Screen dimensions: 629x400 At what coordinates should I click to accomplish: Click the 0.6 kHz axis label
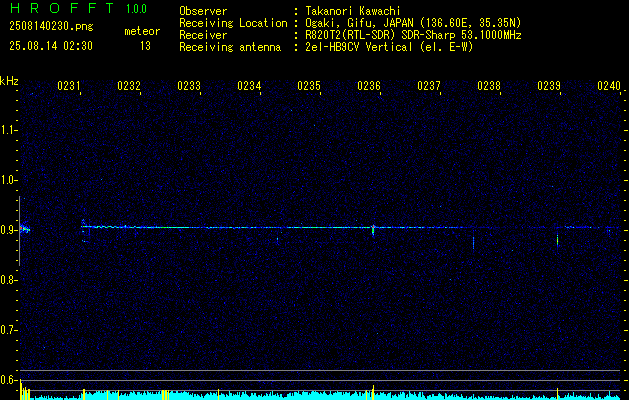(7, 380)
